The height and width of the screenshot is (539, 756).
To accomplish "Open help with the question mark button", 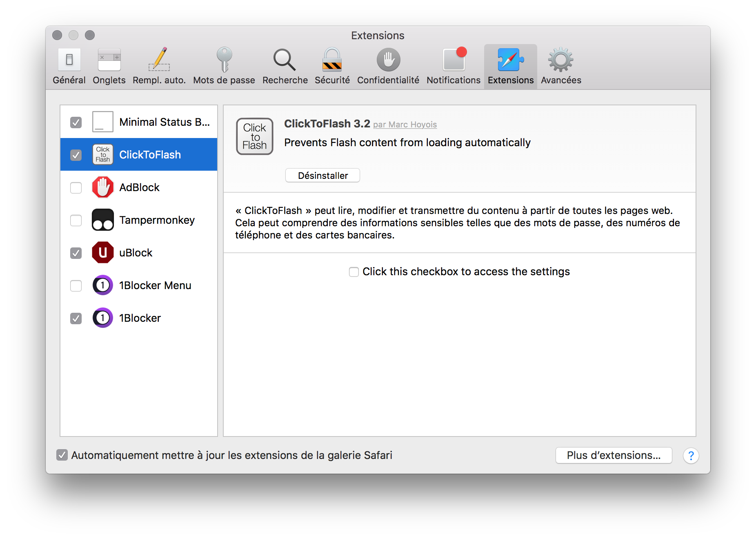I will (x=691, y=455).
